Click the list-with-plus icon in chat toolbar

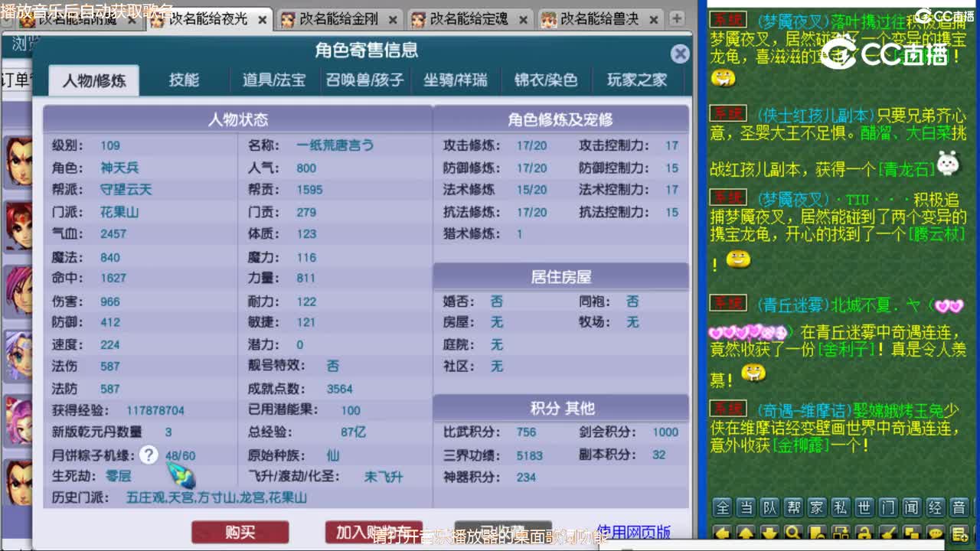(960, 534)
